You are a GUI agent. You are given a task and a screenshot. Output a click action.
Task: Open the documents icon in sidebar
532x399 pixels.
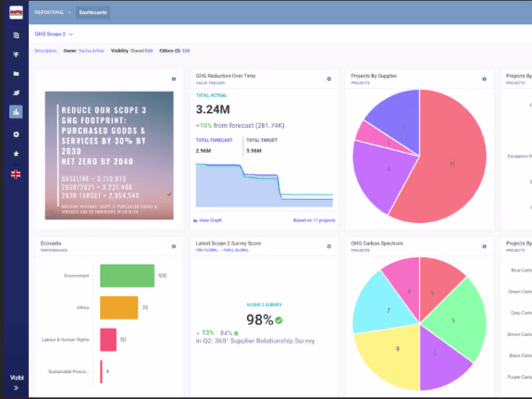(x=16, y=35)
